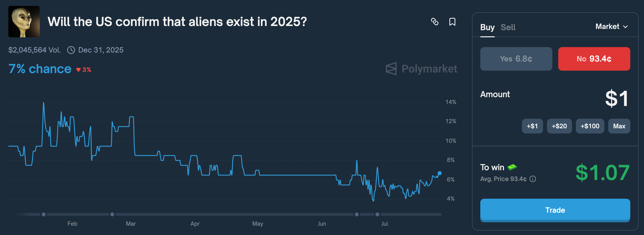Viewport: 644px width, 235px height.
Task: Set amount to Max
Action: [619, 126]
